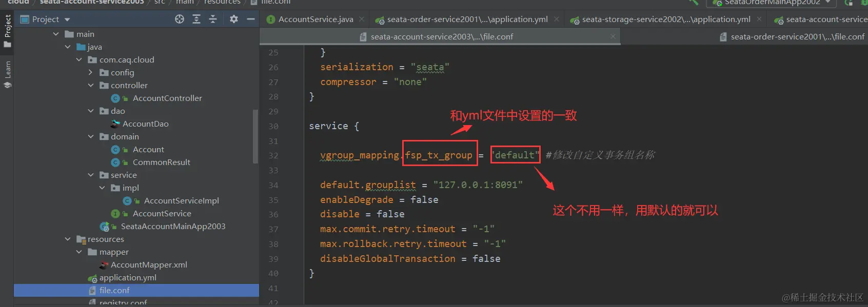Close seata-order-service2001 application.yml tab
Image resolution: width=868 pixels, height=307 pixels.
click(x=557, y=19)
